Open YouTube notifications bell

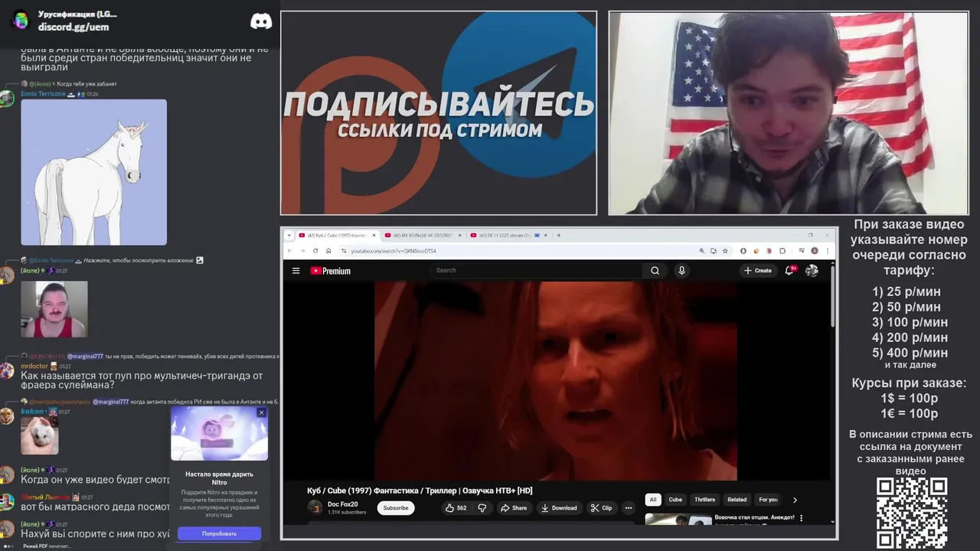789,270
